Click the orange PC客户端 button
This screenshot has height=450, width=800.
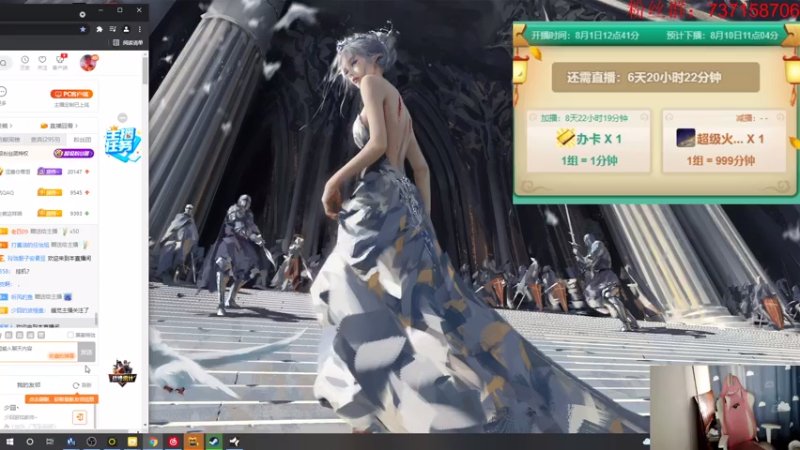[71, 94]
